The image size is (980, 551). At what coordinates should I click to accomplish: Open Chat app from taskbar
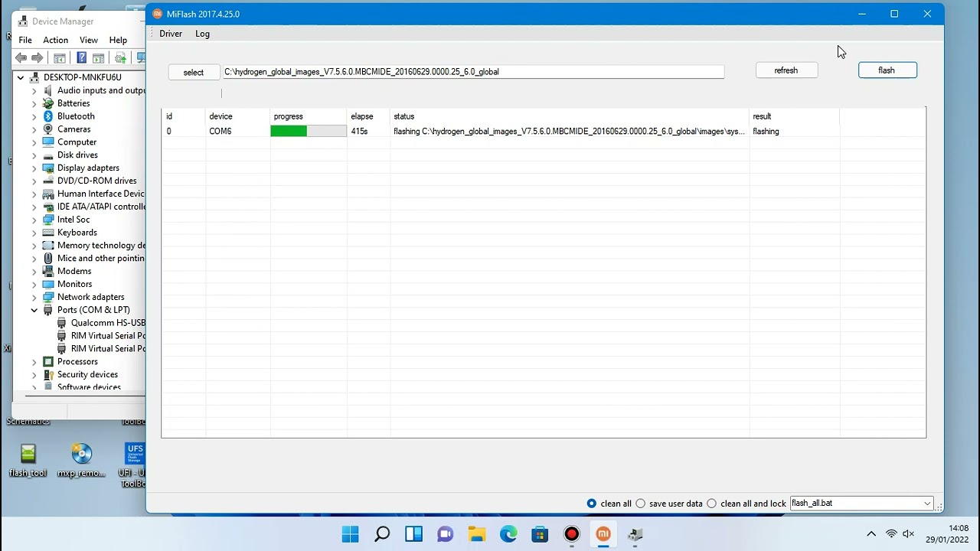pos(446,534)
